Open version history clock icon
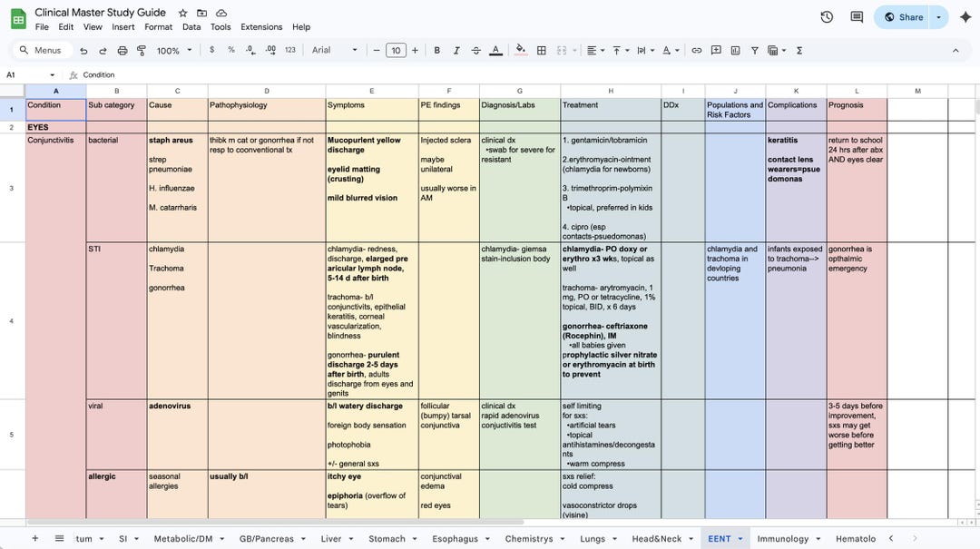Image resolution: width=980 pixels, height=549 pixels. (827, 17)
